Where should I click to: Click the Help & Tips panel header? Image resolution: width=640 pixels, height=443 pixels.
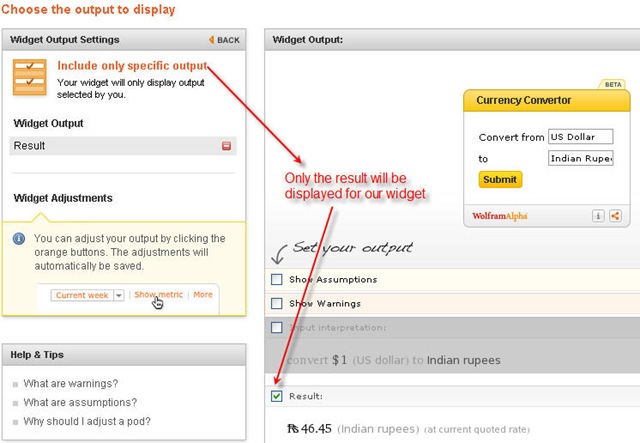[x=124, y=355]
